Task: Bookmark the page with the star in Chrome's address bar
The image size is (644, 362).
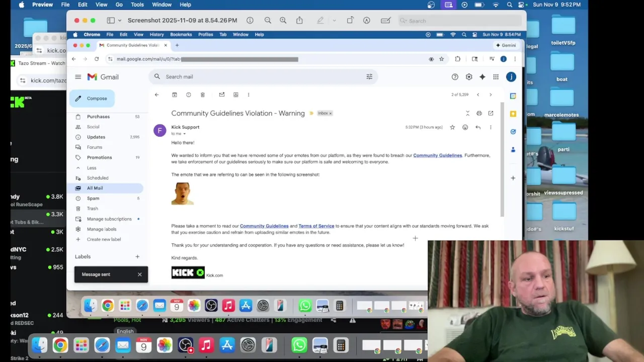Action: pyautogui.click(x=442, y=59)
